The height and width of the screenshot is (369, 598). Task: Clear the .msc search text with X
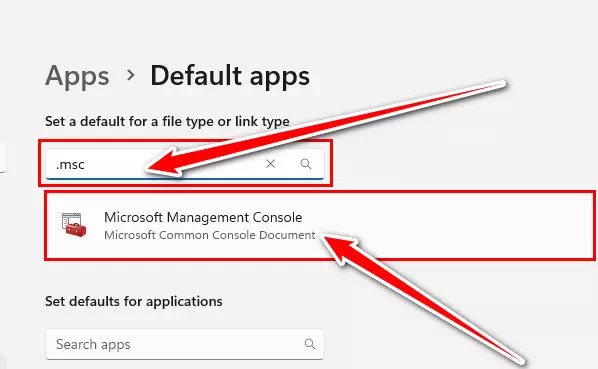coord(270,164)
